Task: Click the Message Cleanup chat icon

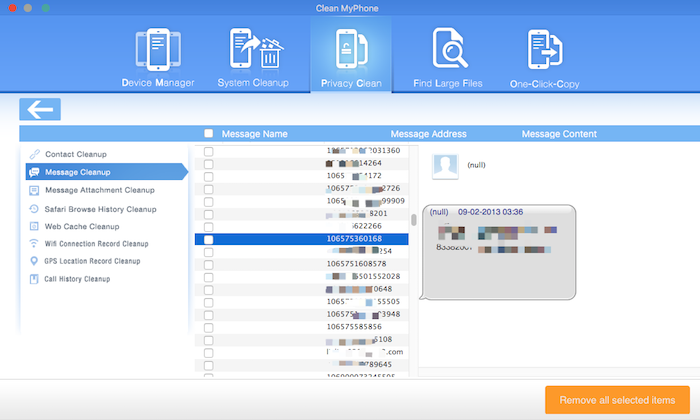Action: click(34, 172)
